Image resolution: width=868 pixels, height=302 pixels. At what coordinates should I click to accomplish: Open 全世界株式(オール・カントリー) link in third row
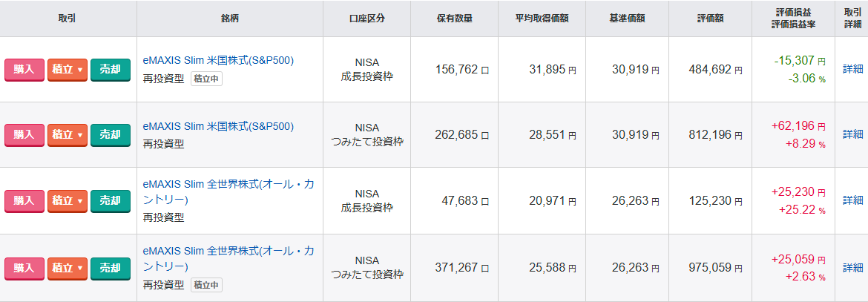click(x=228, y=191)
